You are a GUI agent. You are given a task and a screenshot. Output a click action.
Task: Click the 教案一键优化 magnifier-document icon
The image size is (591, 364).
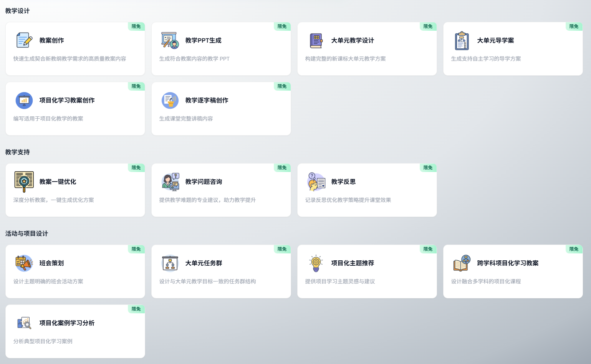[x=24, y=182]
